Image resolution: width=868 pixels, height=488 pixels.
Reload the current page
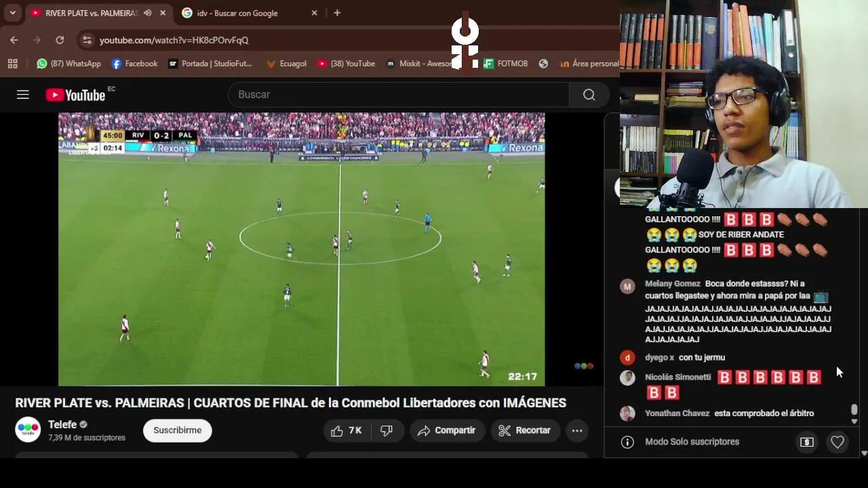[60, 40]
